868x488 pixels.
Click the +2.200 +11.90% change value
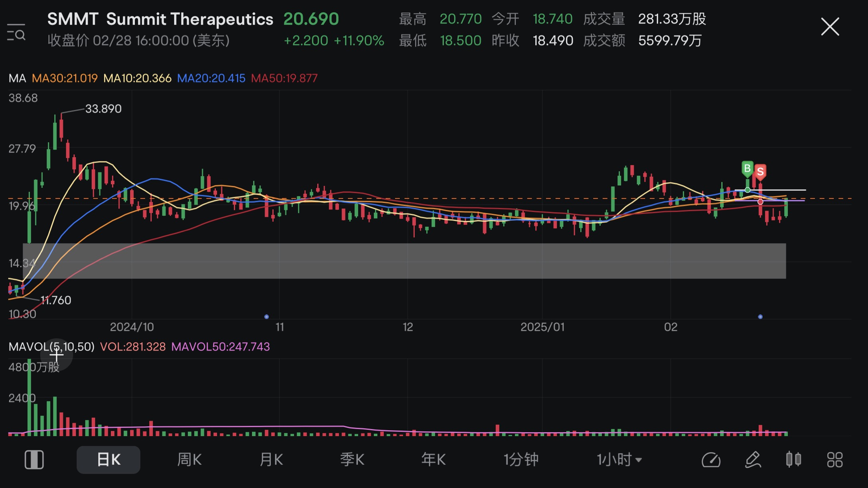(334, 40)
